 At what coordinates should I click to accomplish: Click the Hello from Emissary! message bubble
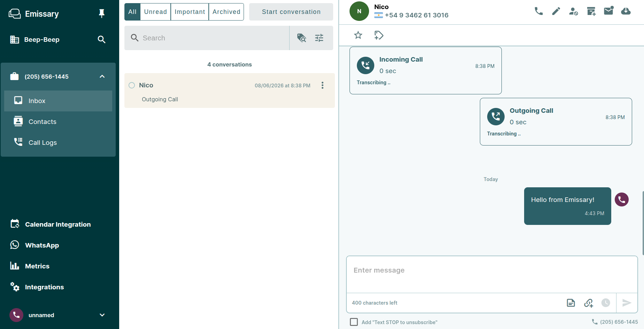pyautogui.click(x=568, y=206)
